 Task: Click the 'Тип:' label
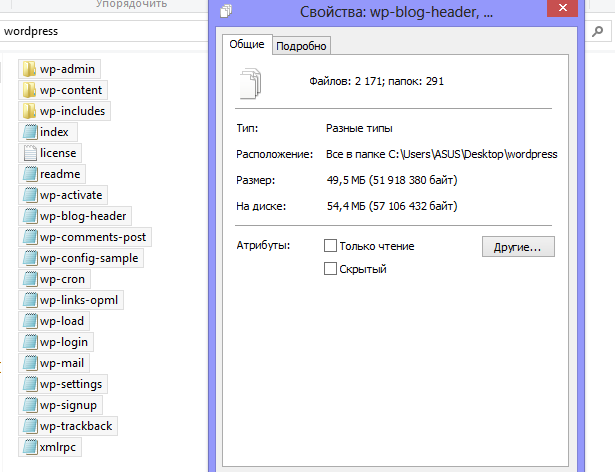tap(247, 128)
